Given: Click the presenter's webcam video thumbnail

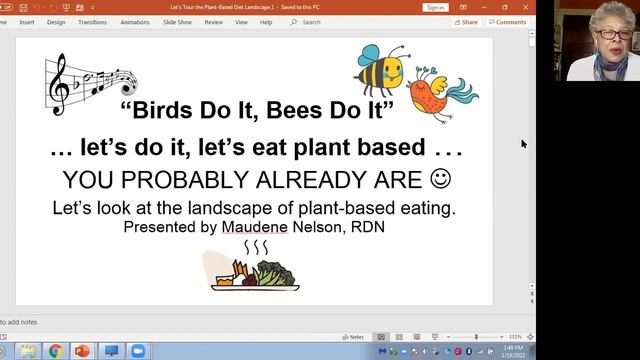Looking at the screenshot, I should (597, 40).
